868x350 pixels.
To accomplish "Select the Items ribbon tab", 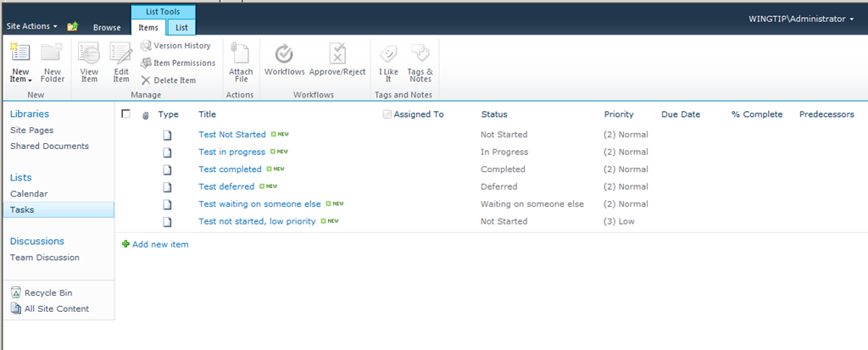I will coord(148,27).
